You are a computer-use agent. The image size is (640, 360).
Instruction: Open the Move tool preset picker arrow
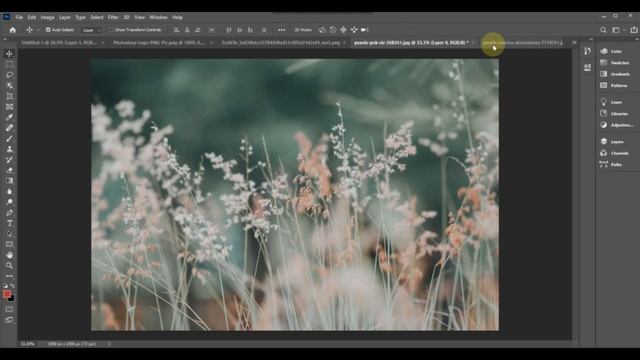[x=38, y=30]
